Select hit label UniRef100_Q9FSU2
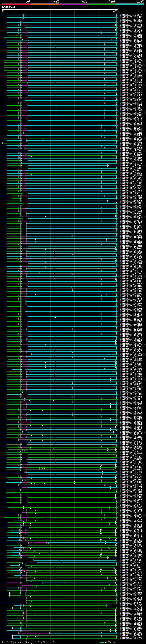Screen dimensions: 146x644 (x=131, y=633)
